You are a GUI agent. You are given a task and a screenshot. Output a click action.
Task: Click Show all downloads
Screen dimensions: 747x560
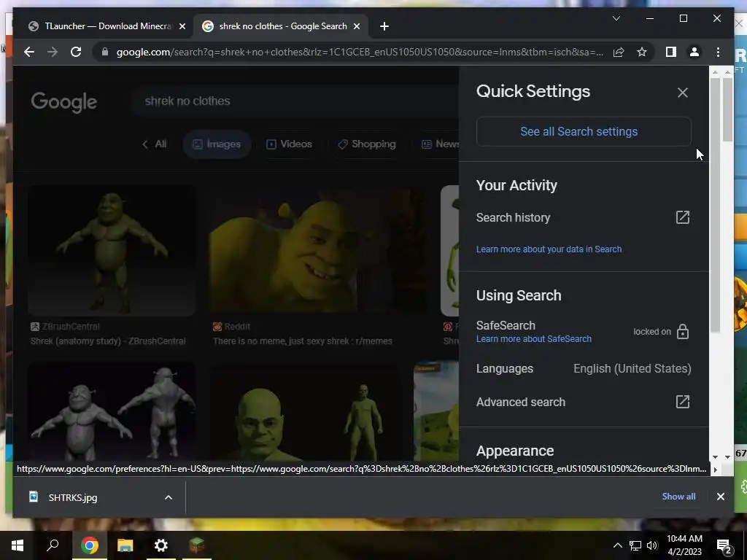(x=678, y=496)
